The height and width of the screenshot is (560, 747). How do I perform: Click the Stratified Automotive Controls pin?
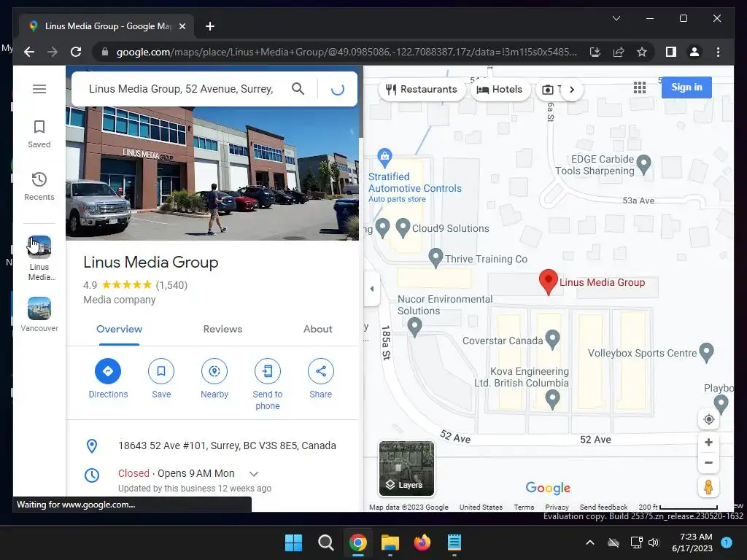(384, 157)
